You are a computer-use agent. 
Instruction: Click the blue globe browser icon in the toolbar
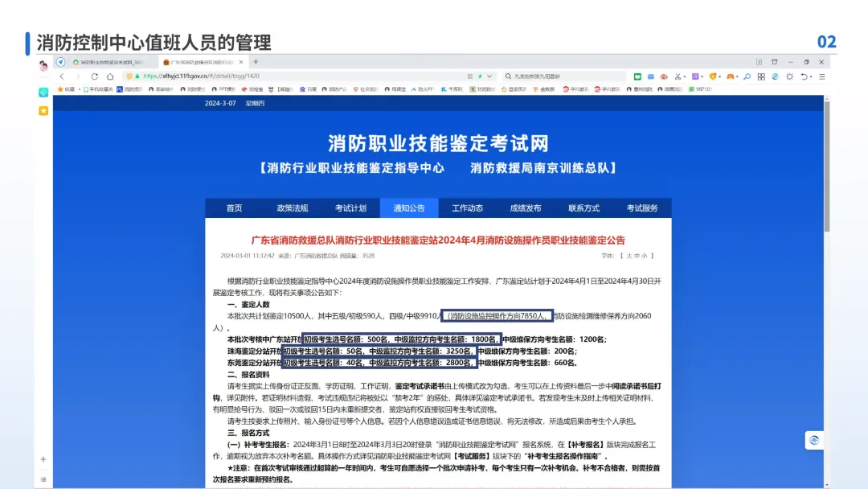[x=775, y=76]
